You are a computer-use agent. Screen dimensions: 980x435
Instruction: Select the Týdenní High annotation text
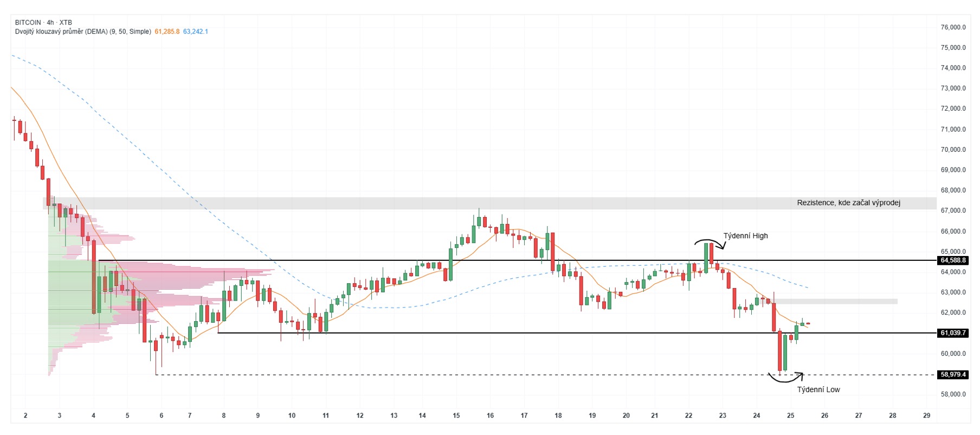click(745, 235)
